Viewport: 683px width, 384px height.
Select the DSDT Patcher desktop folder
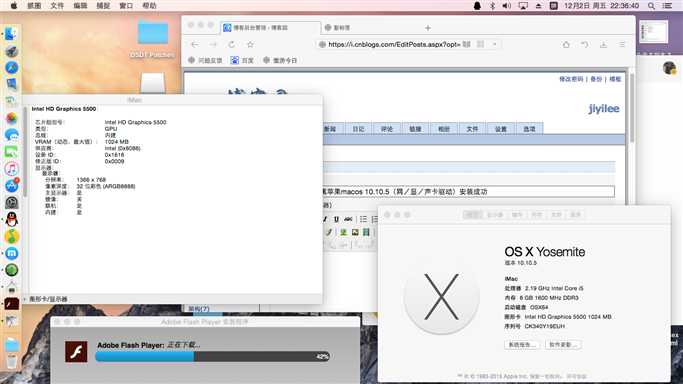tap(152, 39)
